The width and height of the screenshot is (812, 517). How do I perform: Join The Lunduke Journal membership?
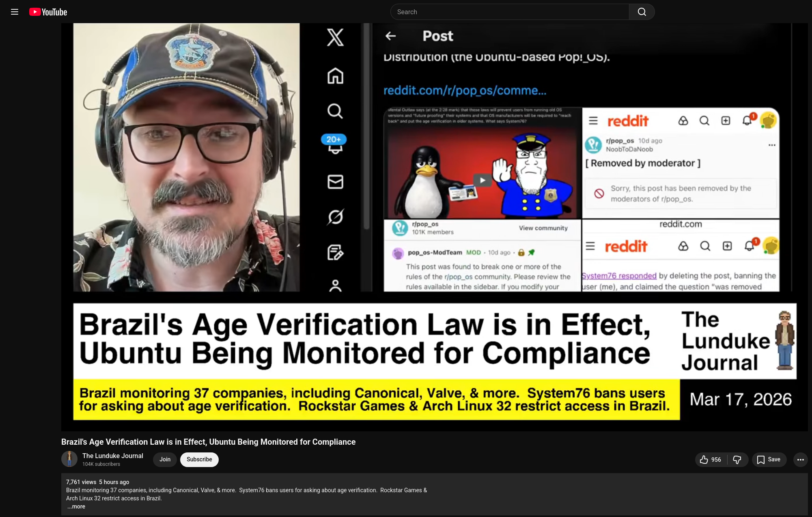tap(165, 459)
